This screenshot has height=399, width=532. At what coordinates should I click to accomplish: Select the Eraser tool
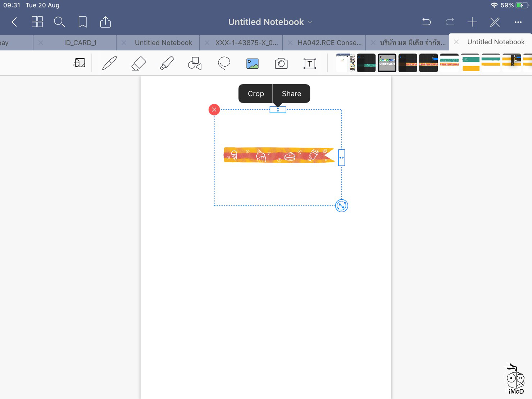pos(138,63)
